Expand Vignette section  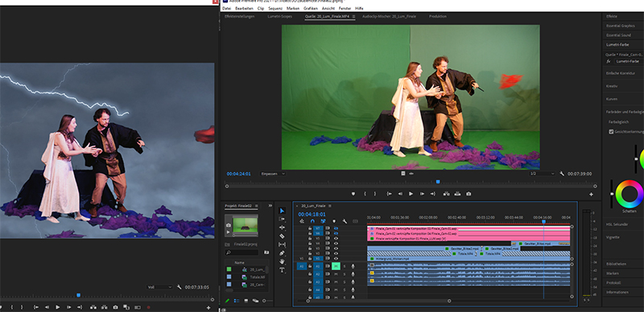(613, 237)
